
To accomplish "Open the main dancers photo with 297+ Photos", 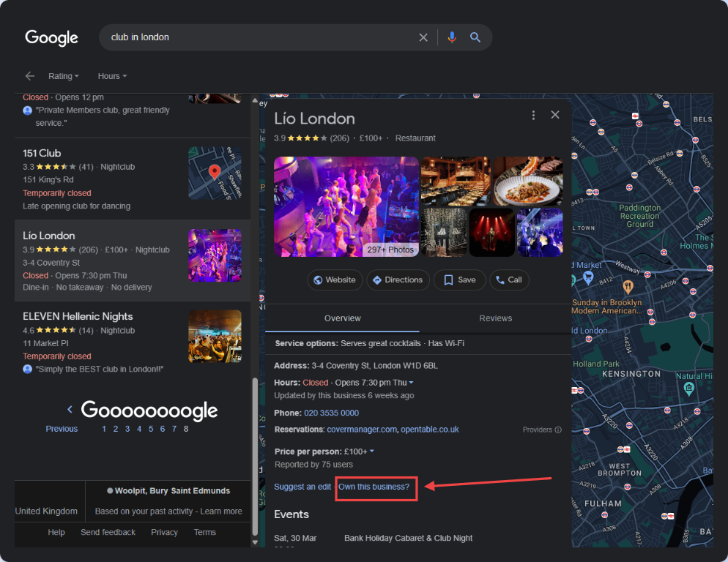I will [346, 206].
